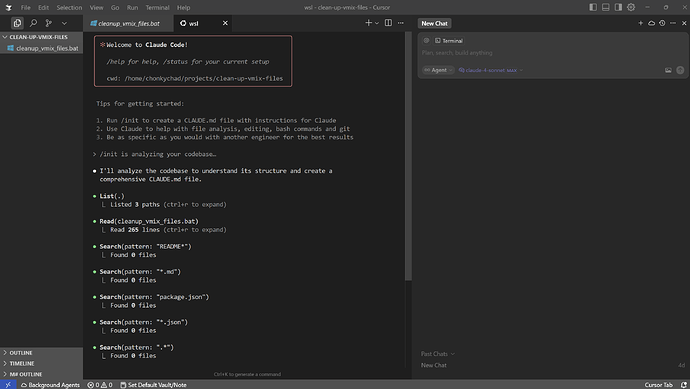Toggle the bottom panel layout
The width and height of the screenshot is (690, 389).
(606, 7)
